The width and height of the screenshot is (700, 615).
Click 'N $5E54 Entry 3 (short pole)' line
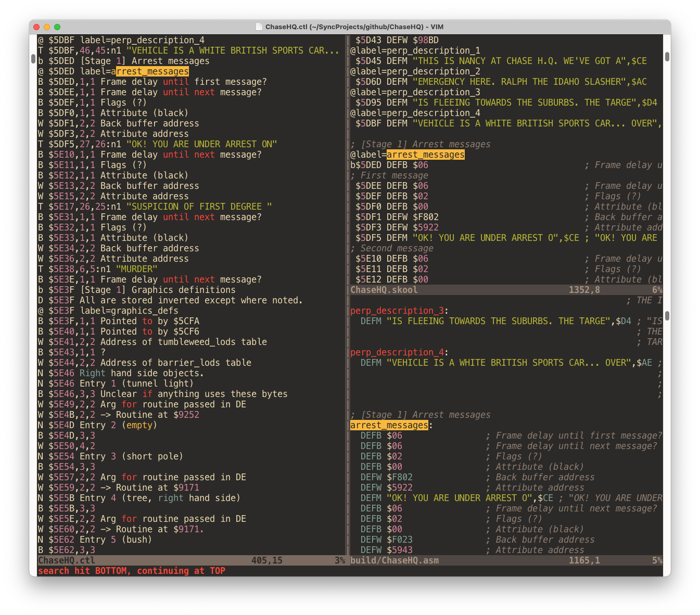[111, 456]
